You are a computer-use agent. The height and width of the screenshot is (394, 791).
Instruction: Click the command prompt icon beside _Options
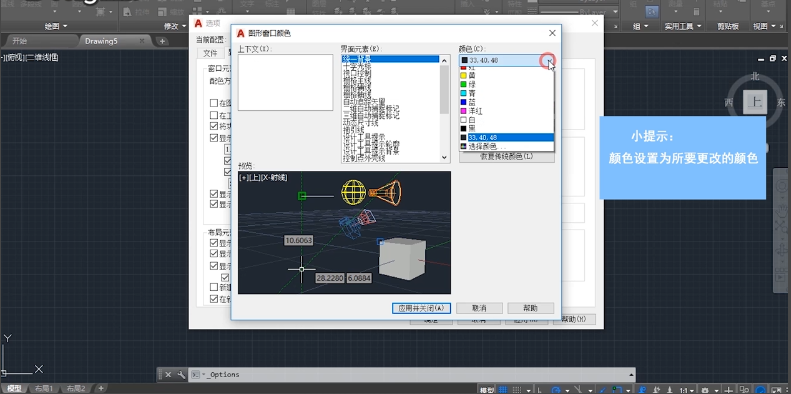[195, 375]
